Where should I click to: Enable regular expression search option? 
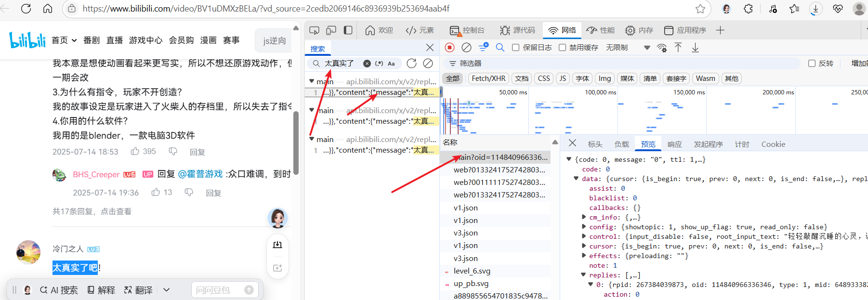point(379,63)
